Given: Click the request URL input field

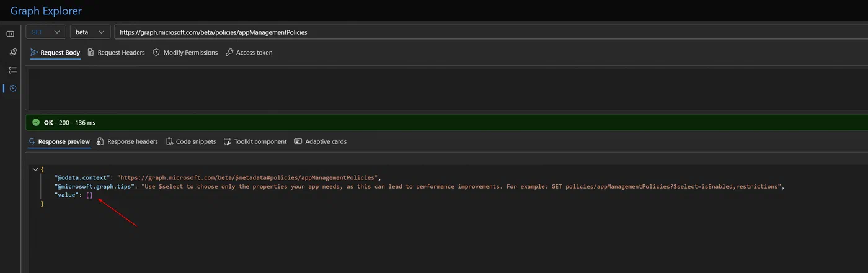Looking at the screenshot, I should [491, 32].
